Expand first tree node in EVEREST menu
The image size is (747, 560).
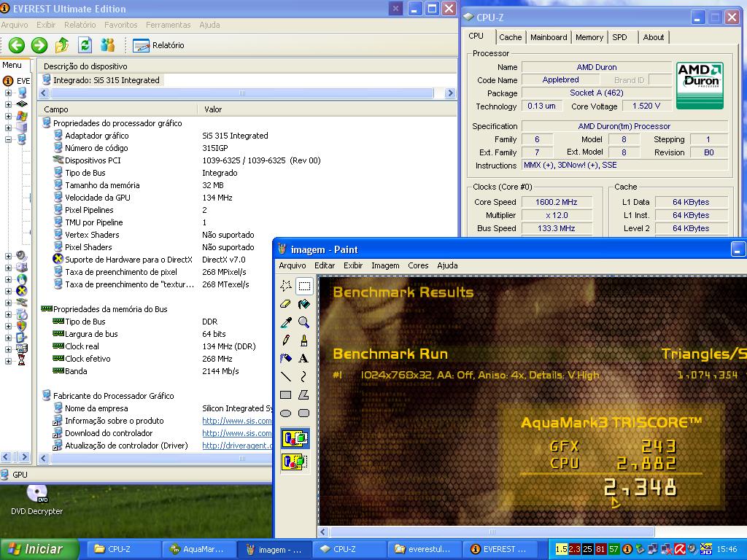(8, 93)
